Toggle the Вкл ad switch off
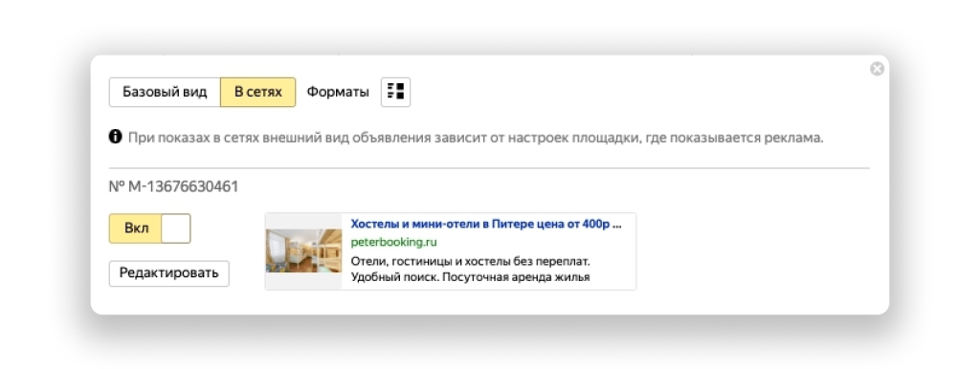The image size is (980, 369). coord(150,228)
